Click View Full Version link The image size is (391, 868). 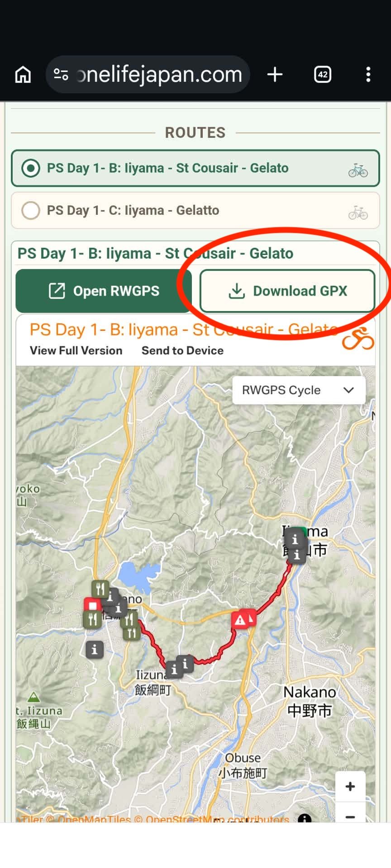point(76,351)
